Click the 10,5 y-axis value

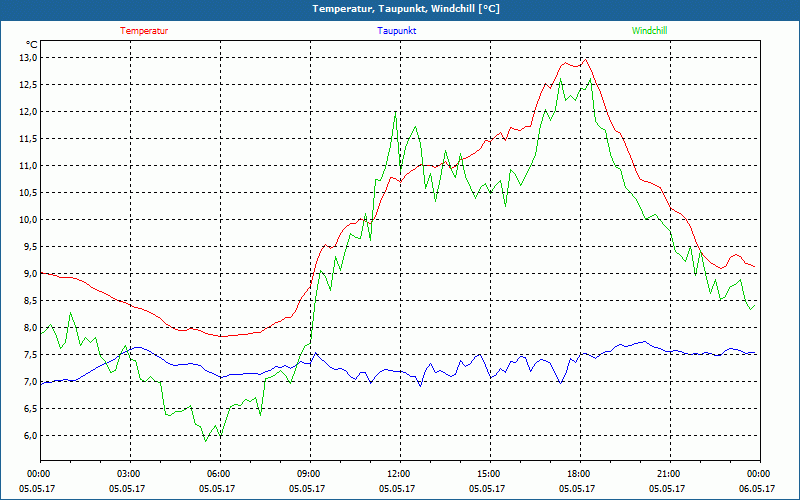29,193
